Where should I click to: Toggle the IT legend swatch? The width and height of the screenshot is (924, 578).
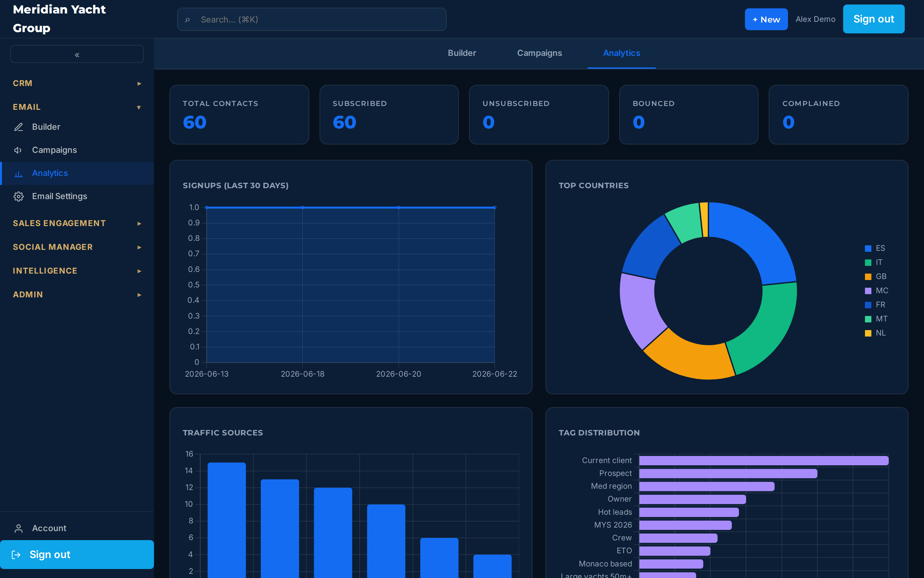pos(868,263)
